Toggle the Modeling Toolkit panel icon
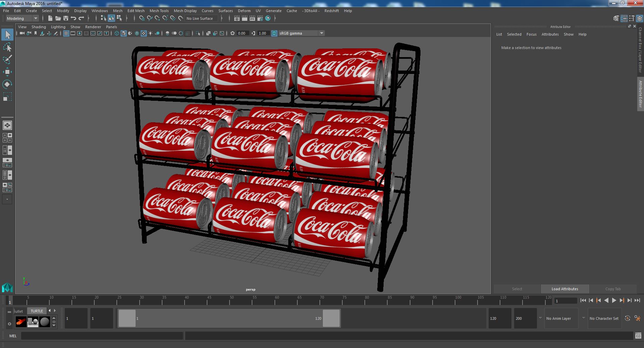644x348 pixels. click(616, 18)
